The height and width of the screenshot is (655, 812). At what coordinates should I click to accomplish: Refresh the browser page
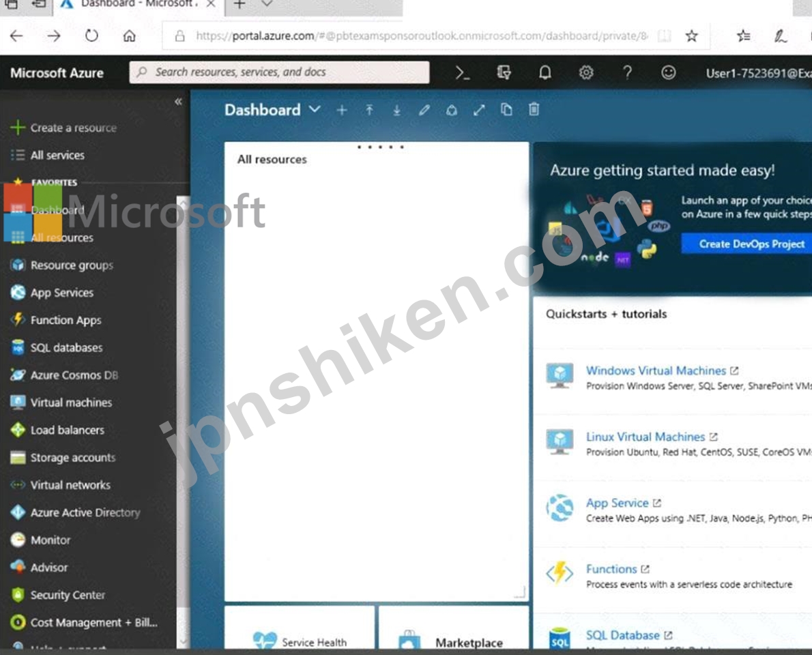(x=91, y=35)
